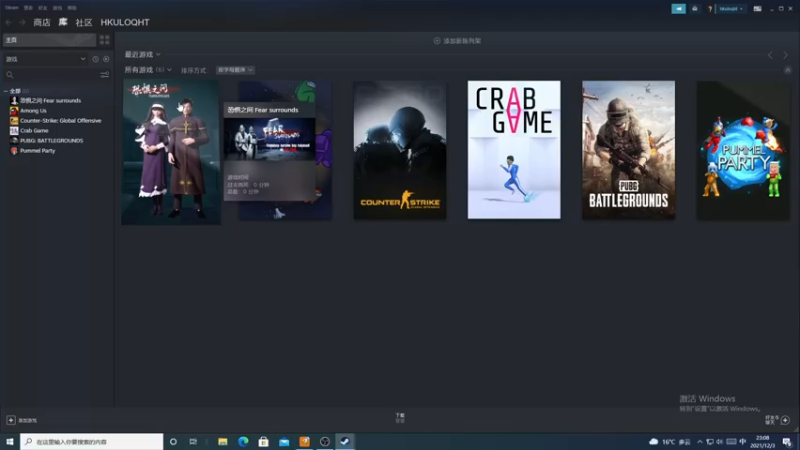Viewport: 800px width, 450px height.
Task: Open Microsoft Store from the taskbar
Action: click(x=264, y=442)
